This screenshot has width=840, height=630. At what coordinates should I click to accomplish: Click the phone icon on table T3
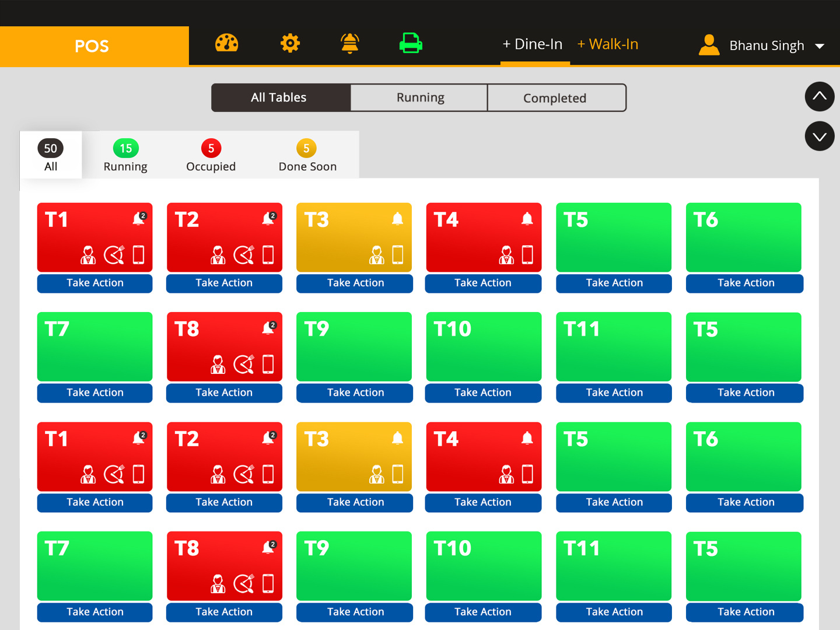click(x=398, y=255)
